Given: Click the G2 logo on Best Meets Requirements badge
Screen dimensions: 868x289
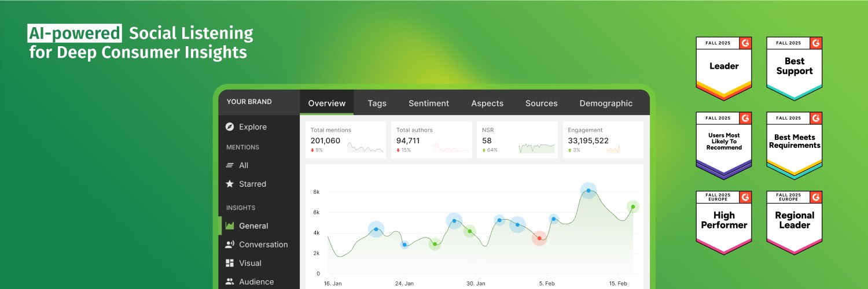Looking at the screenshot, I should tap(816, 118).
